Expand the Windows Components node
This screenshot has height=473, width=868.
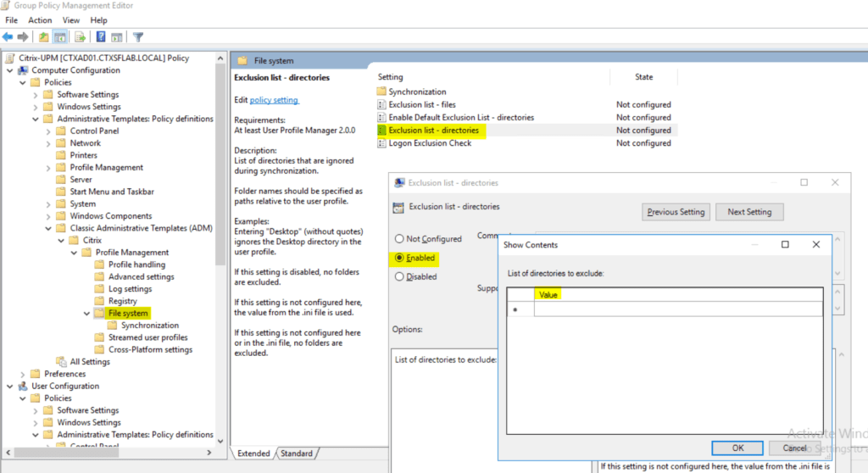48,216
